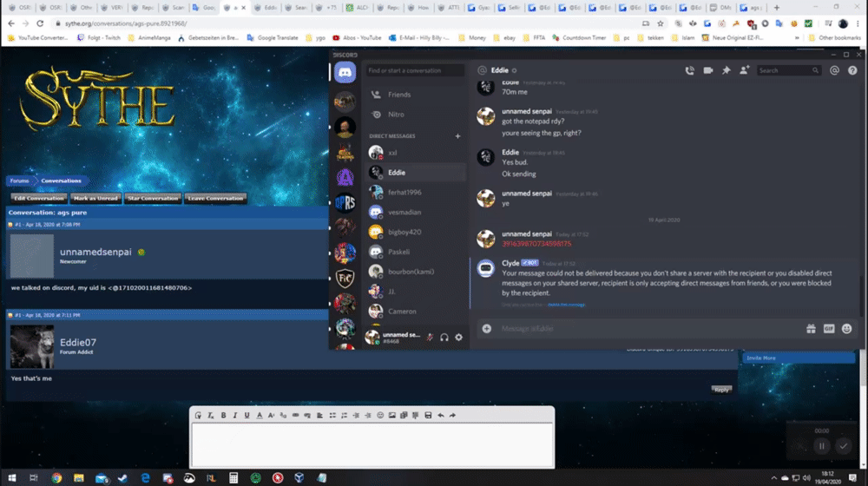The image size is (868, 486).
Task: Open a new Chrome tab
Action: 777,8
